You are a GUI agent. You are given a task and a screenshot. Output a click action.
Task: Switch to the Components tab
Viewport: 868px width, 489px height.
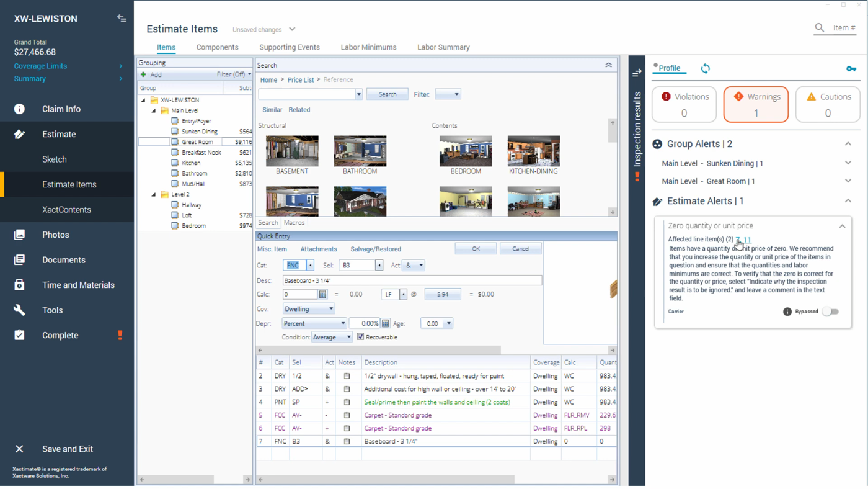click(217, 47)
